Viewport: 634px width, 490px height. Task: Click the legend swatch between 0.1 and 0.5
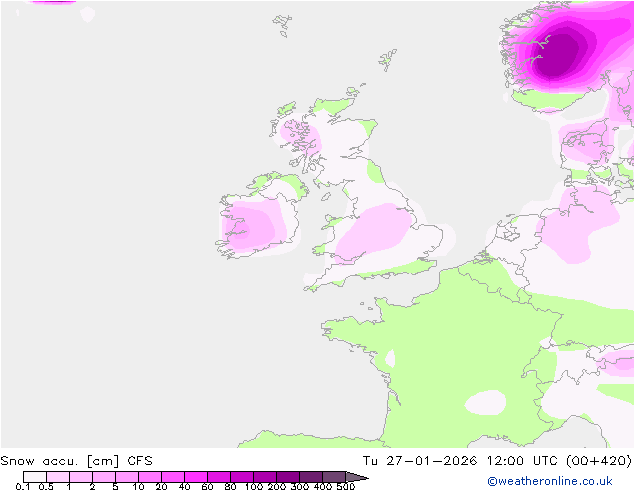35,477
